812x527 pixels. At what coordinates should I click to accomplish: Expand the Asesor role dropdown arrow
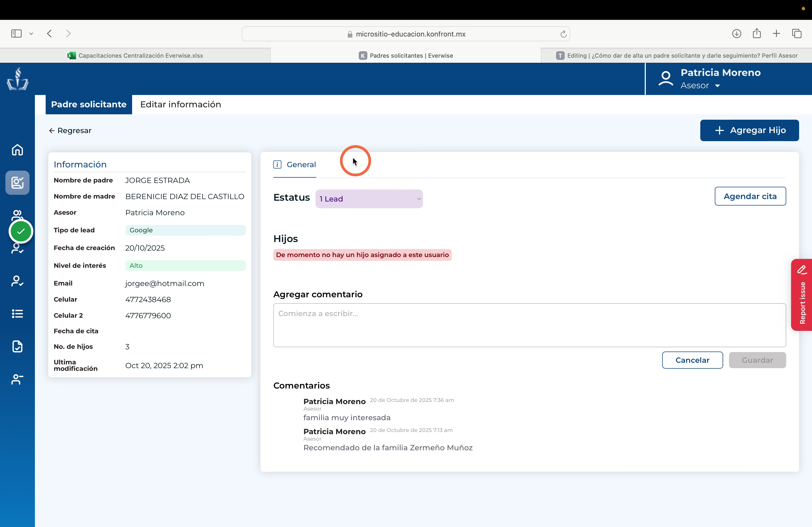(x=717, y=86)
